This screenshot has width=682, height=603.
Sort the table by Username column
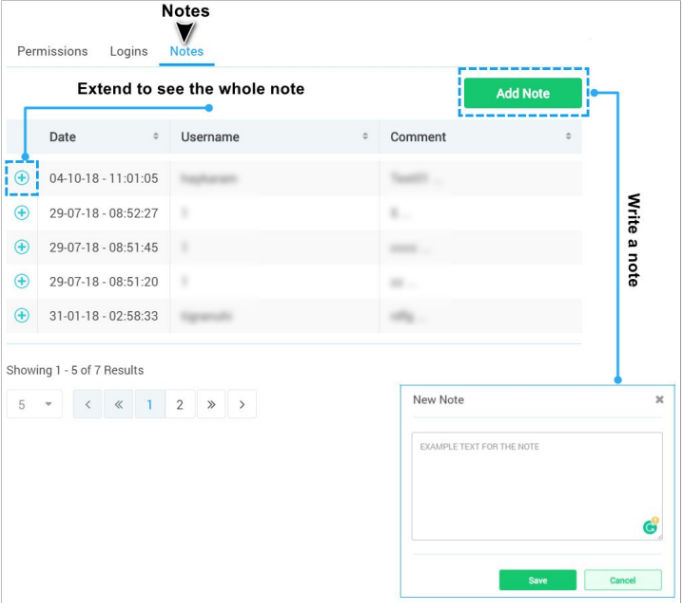coord(364,136)
